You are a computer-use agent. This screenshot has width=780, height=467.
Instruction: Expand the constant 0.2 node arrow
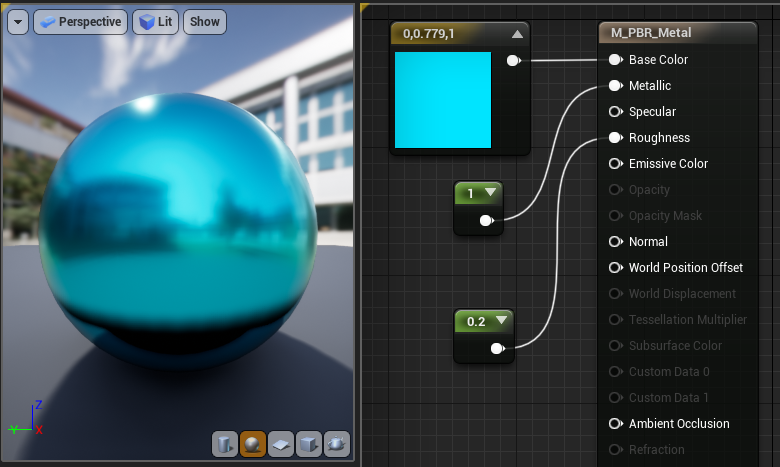click(x=501, y=320)
